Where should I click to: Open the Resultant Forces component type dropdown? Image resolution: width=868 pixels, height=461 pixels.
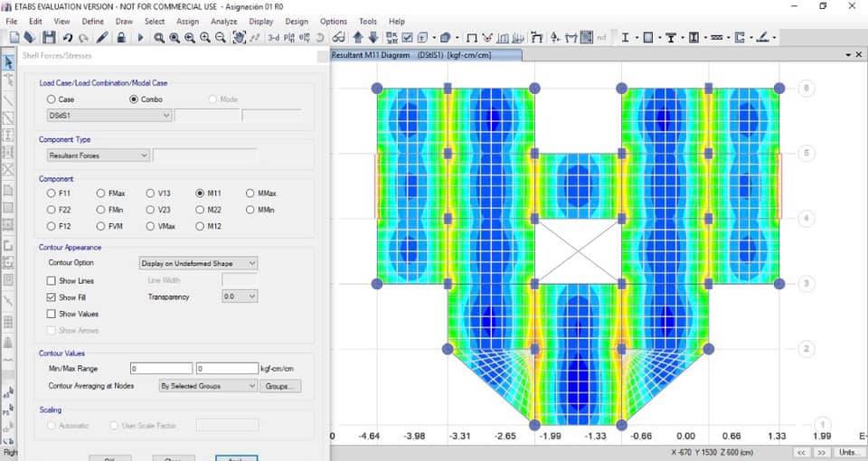(98, 155)
